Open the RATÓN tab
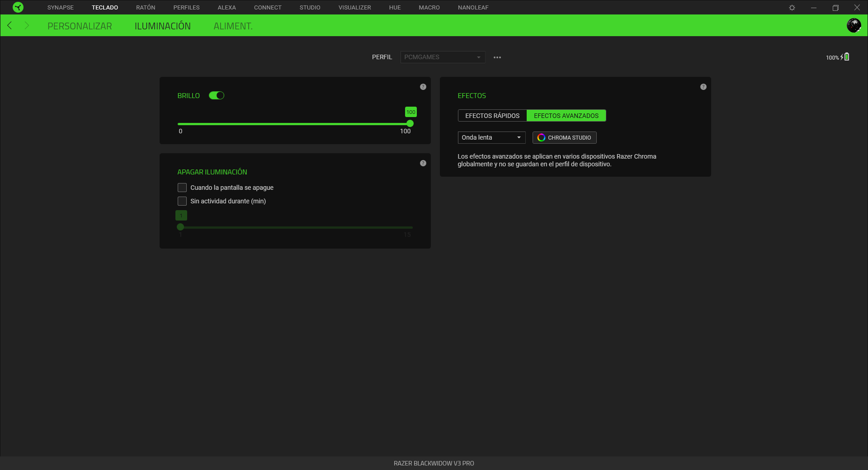Screen dimensions: 868x470 [x=146, y=8]
